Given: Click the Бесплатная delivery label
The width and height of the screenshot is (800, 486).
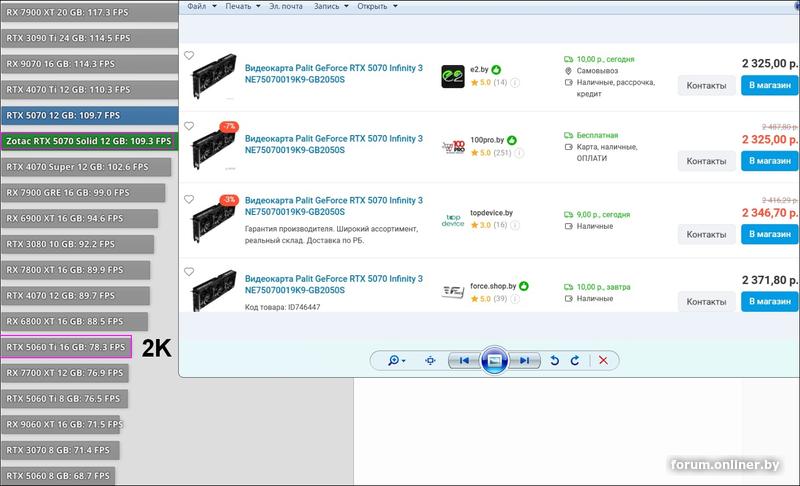Looking at the screenshot, I should [597, 135].
